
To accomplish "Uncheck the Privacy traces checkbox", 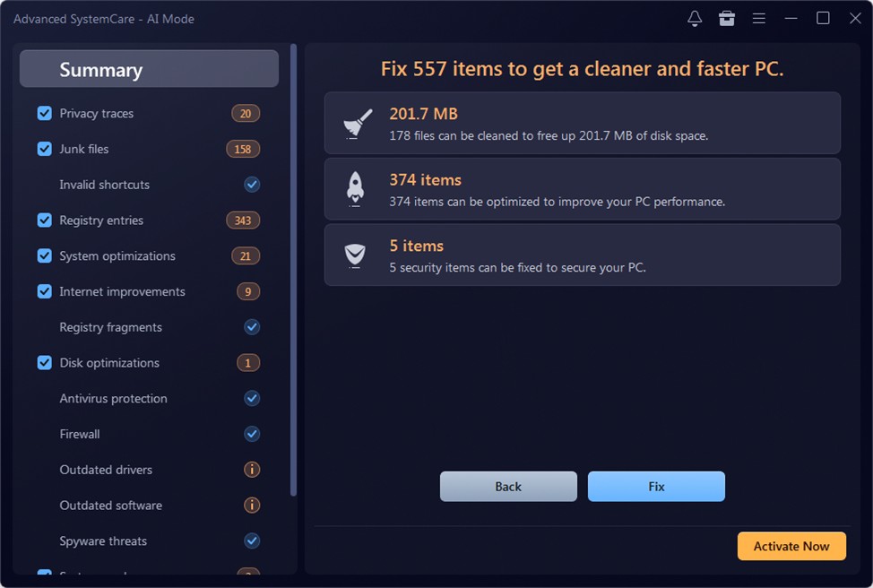I will click(x=45, y=113).
